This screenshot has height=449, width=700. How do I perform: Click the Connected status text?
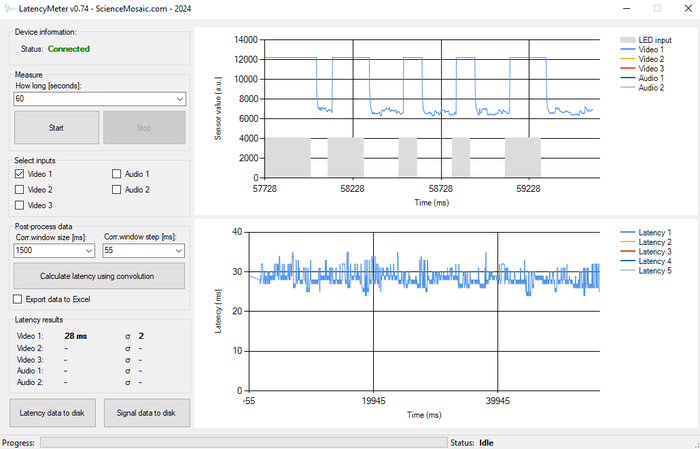(x=69, y=49)
